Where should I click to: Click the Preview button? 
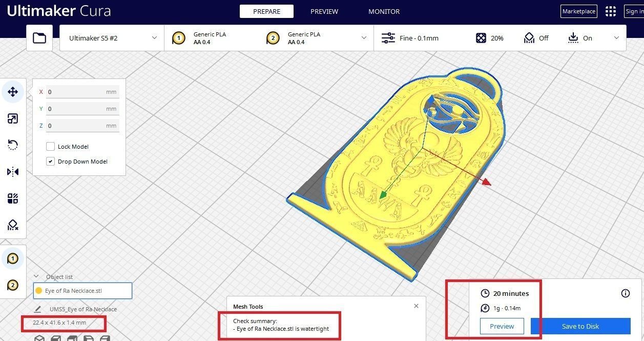point(502,326)
